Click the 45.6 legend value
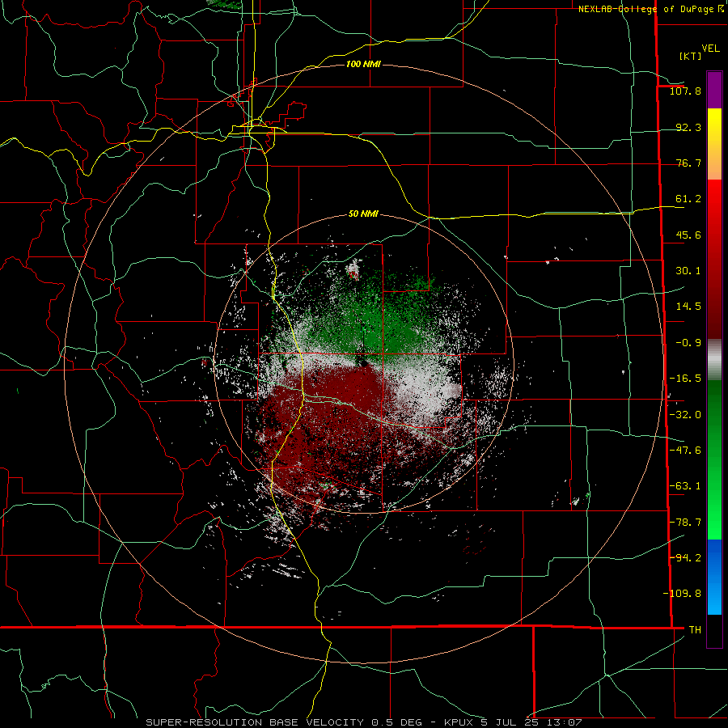Image resolution: width=728 pixels, height=728 pixels. [x=688, y=235]
